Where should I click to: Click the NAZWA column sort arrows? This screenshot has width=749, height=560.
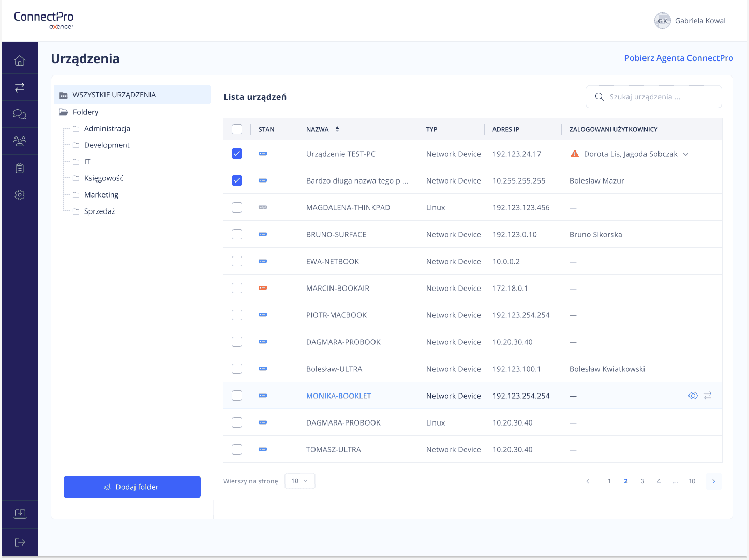tap(337, 129)
